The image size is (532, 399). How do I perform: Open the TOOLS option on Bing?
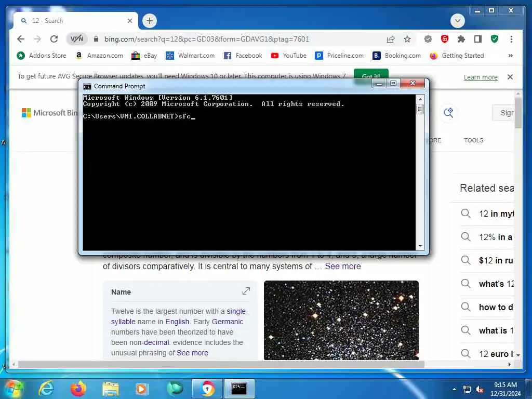(x=474, y=140)
